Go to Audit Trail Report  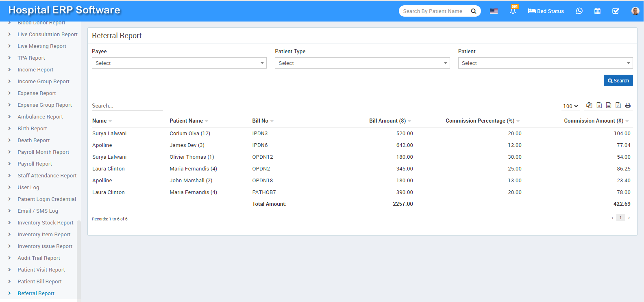39,258
